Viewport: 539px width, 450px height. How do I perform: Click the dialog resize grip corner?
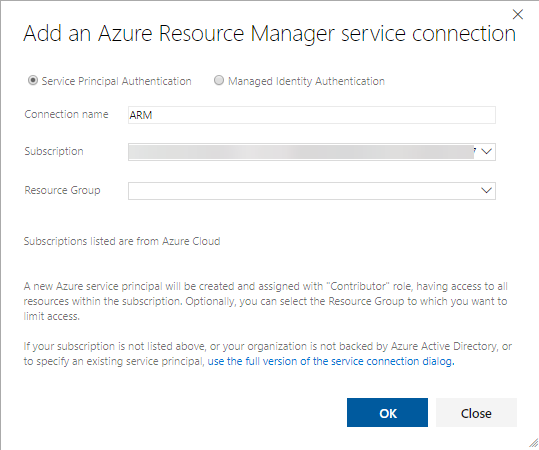pyautogui.click(x=533, y=443)
